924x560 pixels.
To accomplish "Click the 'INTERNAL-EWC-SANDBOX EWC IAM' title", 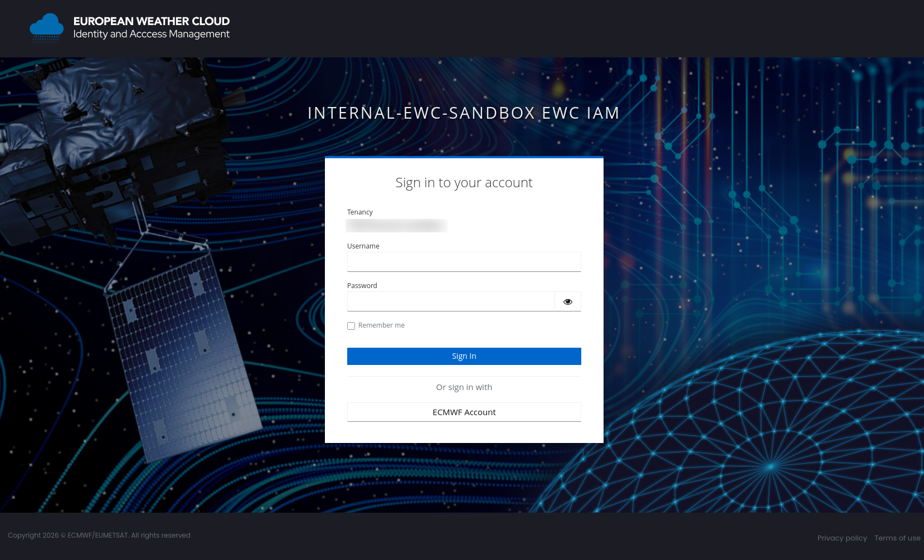I will point(464,113).
